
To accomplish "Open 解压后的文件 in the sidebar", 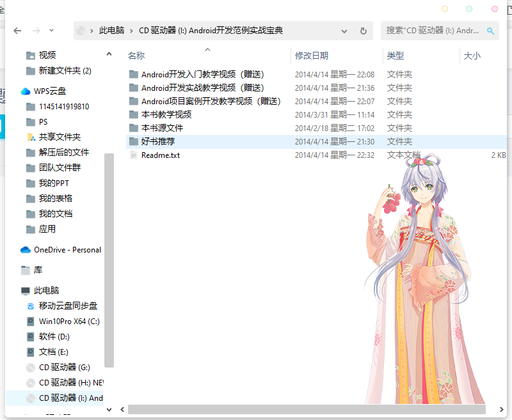I will click(x=63, y=152).
